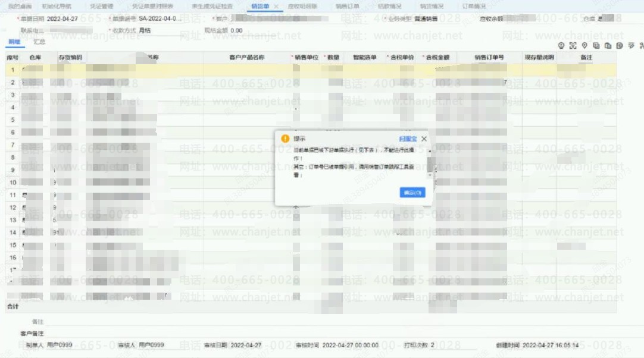644x358 pixels.
Task: Click the tag icon in table toolbar
Action: tap(620, 46)
